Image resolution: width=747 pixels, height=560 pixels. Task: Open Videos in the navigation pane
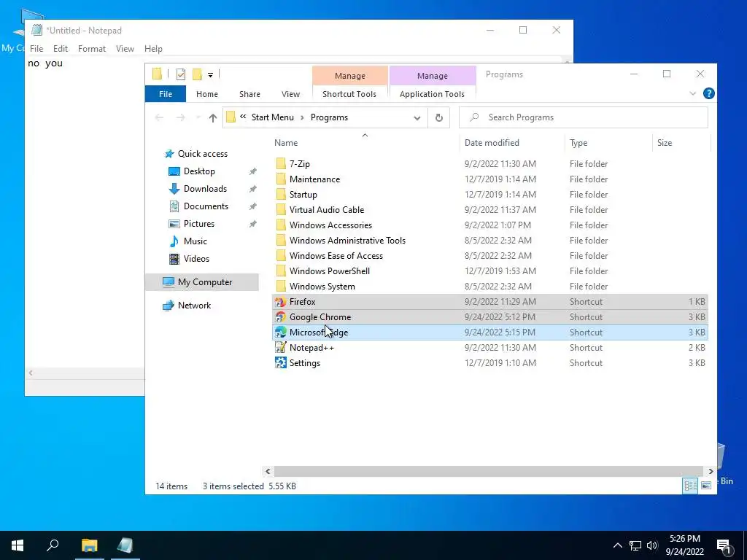click(x=196, y=259)
